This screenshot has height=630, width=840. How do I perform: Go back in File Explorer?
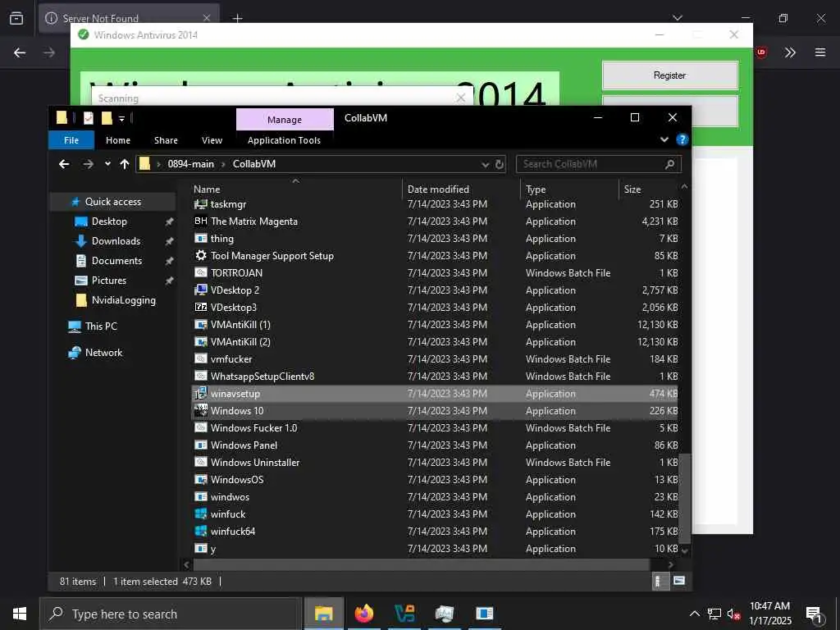64,164
